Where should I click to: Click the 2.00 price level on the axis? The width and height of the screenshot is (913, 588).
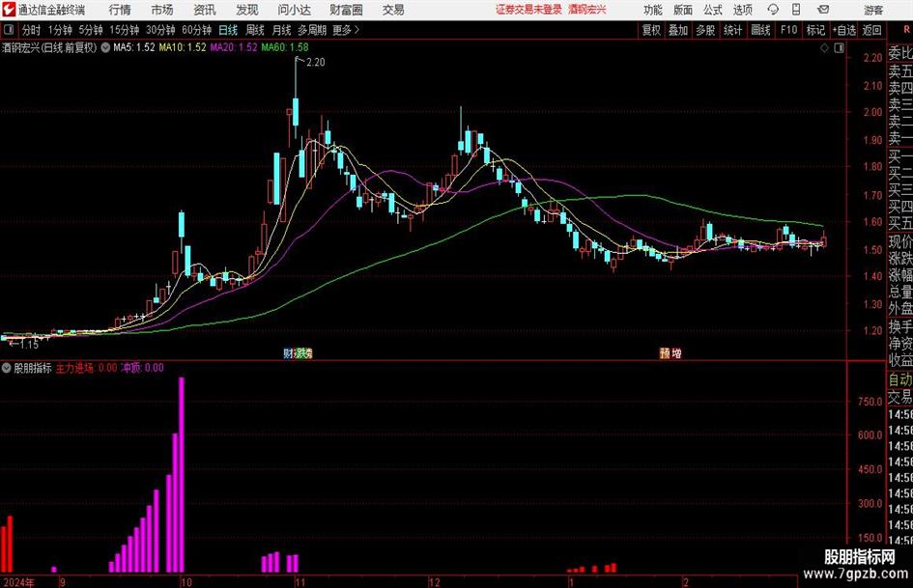pos(872,112)
